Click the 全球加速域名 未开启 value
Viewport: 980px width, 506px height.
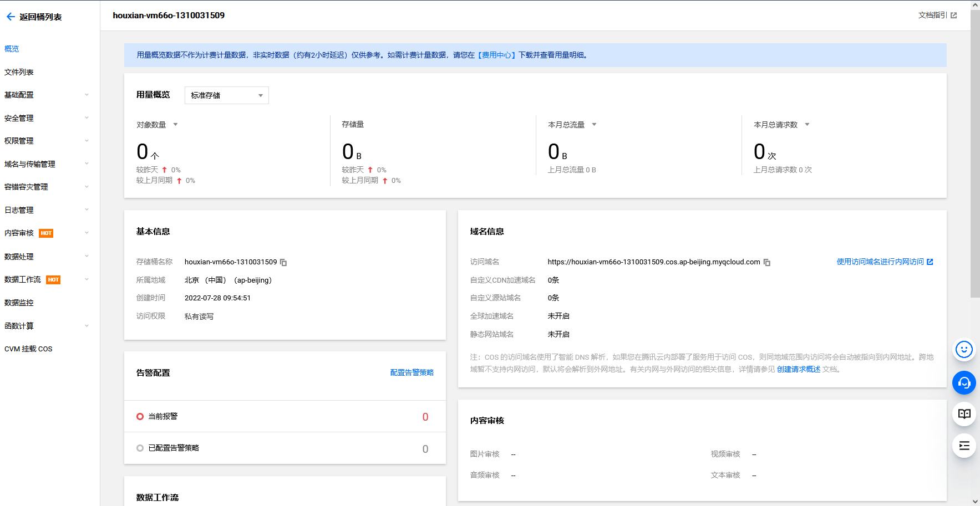pos(558,316)
